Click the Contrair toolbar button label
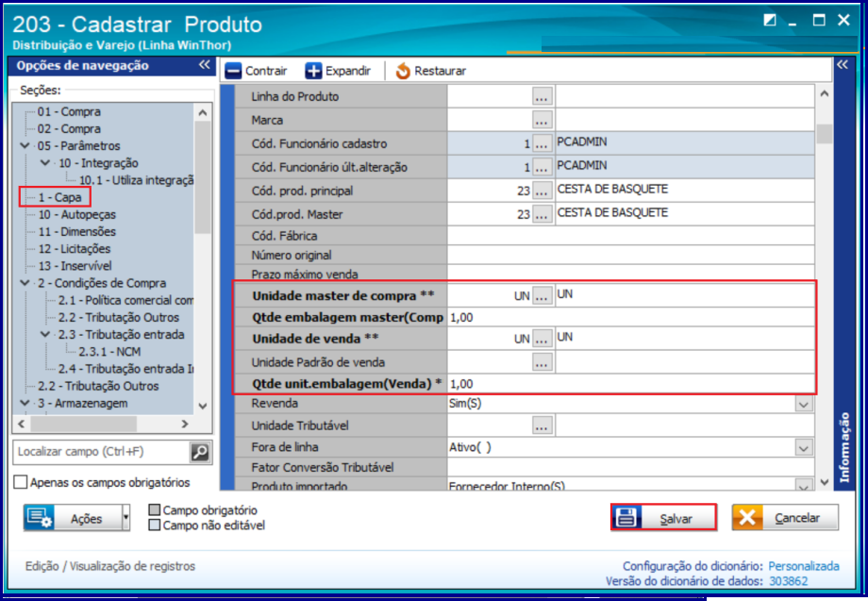The height and width of the screenshot is (601, 868). (x=266, y=71)
